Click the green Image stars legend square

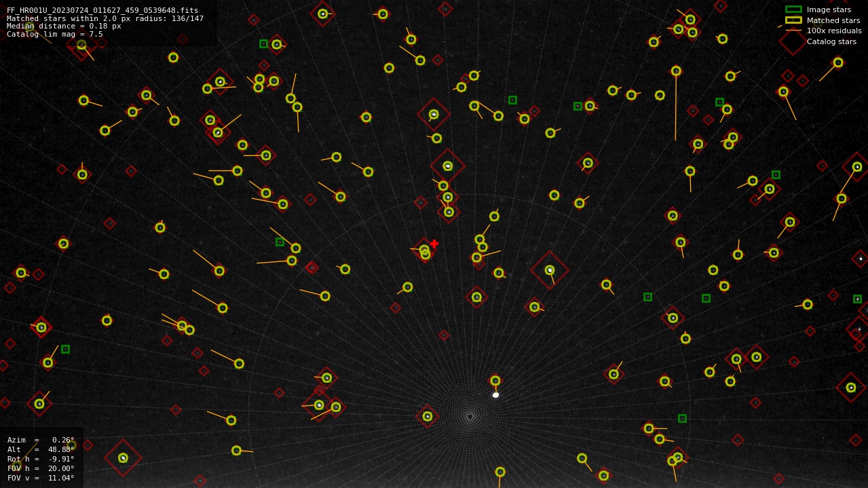coord(793,10)
